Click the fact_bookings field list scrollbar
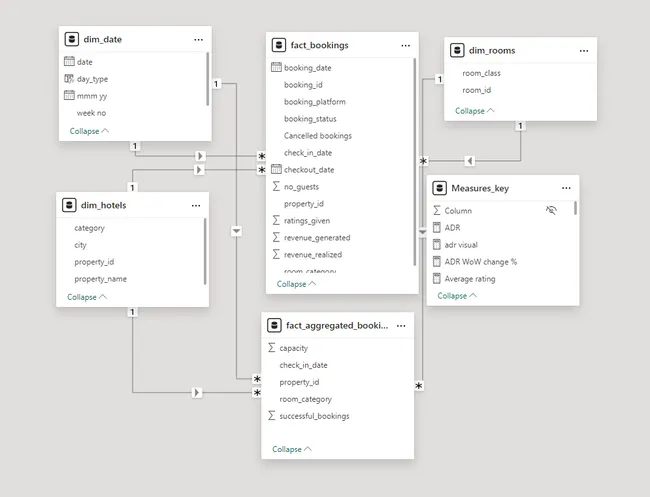Image resolution: width=650 pixels, height=497 pixels. (x=415, y=162)
